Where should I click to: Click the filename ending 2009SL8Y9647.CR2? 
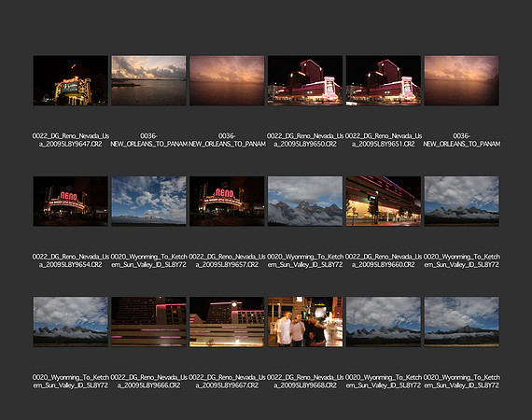71,140
